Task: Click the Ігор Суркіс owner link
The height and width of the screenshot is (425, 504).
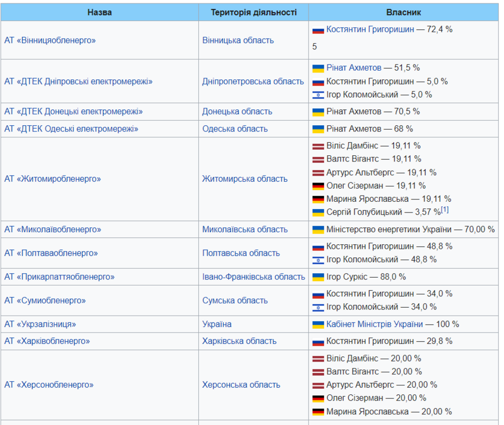Action: pyautogui.click(x=348, y=277)
